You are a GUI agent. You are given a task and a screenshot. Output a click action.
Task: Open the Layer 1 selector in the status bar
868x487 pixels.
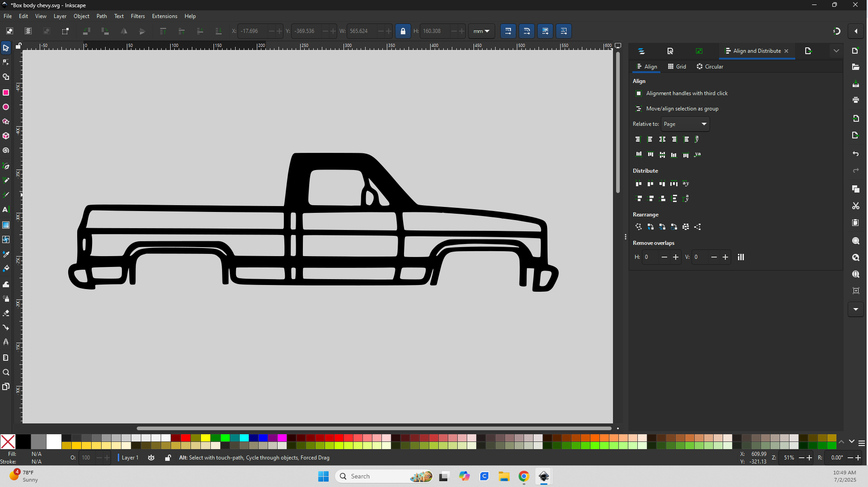coord(130,458)
